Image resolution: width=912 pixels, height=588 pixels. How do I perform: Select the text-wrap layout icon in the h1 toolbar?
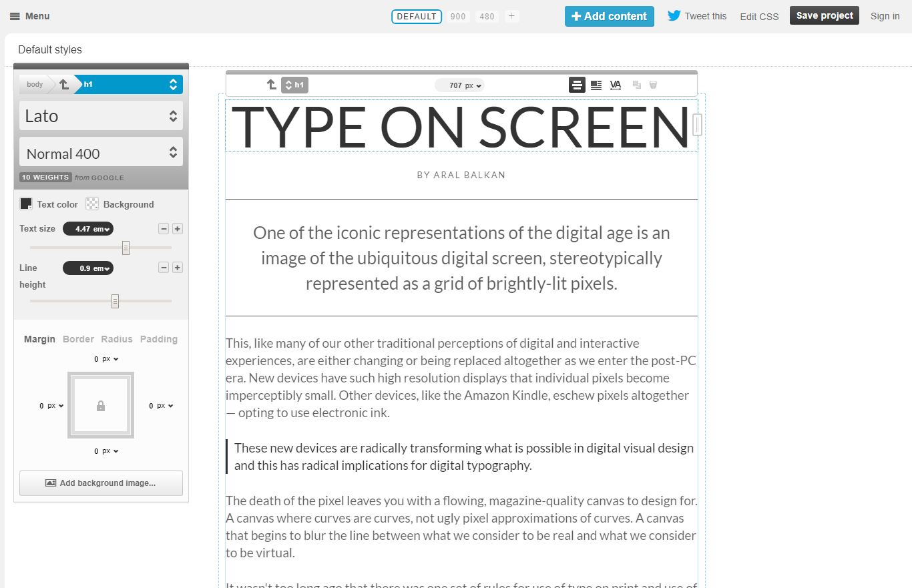596,85
